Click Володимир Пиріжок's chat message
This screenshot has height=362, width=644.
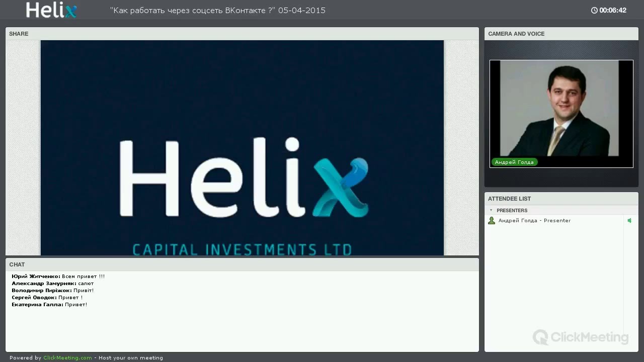coord(53,290)
